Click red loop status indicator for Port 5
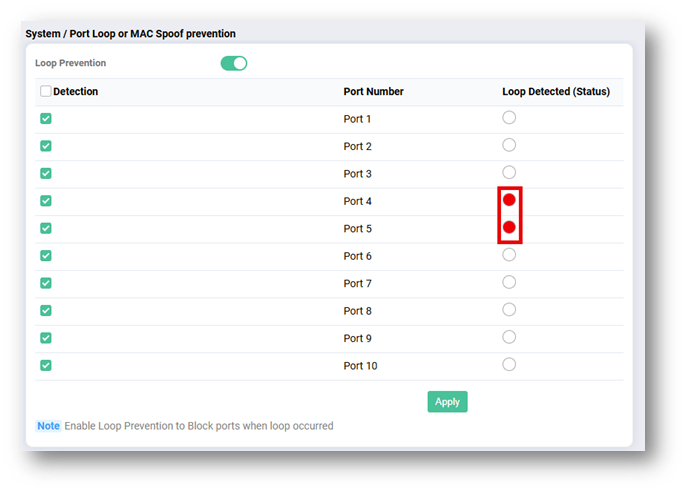This screenshot has width=687, height=493. coord(509,228)
